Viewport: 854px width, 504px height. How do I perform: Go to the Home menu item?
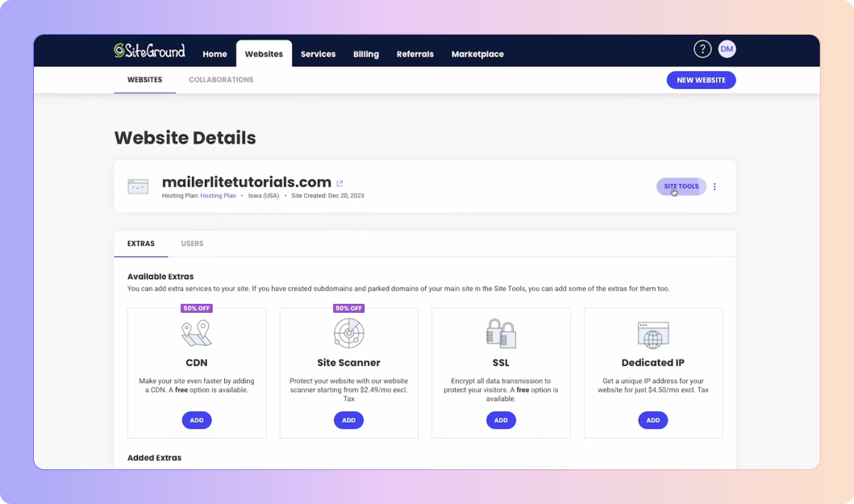215,54
